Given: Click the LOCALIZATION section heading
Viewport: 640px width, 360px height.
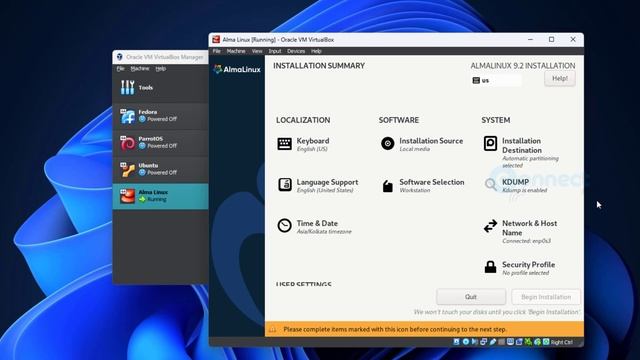Looking at the screenshot, I should click(303, 120).
